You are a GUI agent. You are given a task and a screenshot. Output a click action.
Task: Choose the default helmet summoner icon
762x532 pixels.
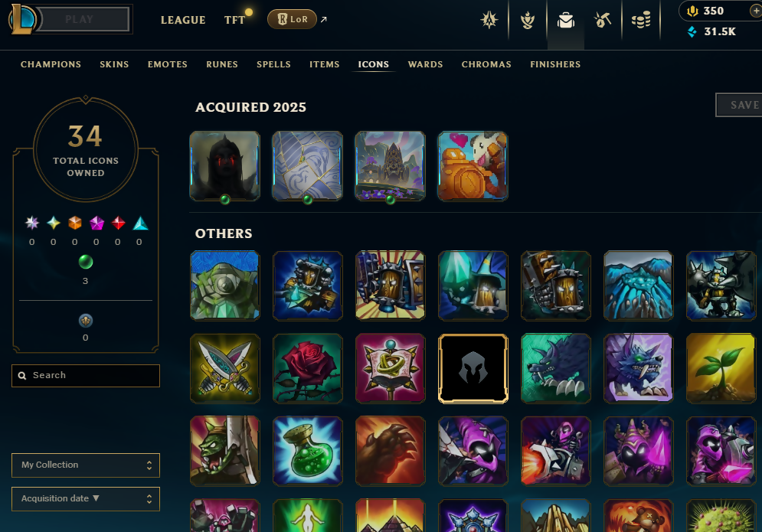tap(473, 368)
